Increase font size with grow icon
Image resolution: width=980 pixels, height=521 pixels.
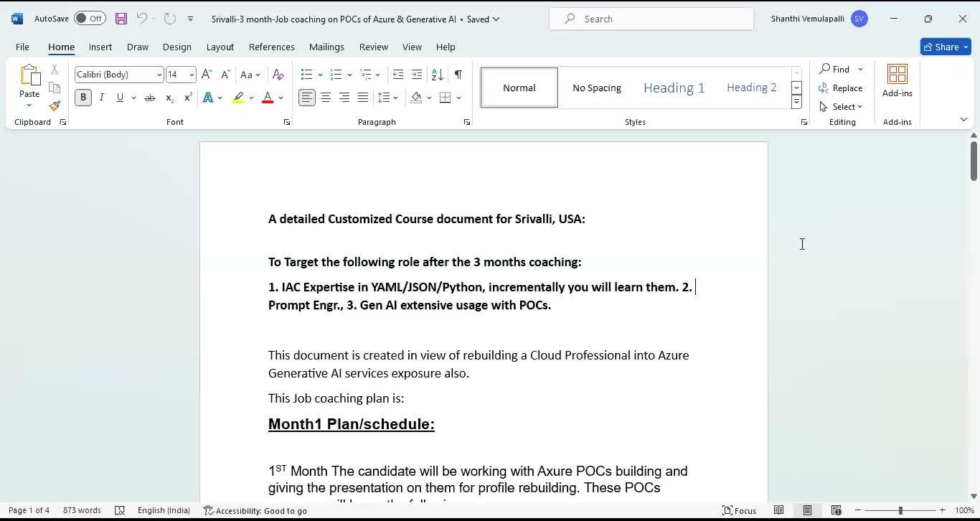tap(207, 75)
